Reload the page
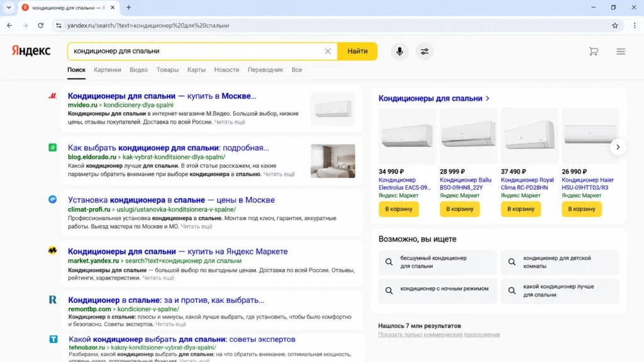644x362 pixels. tap(41, 25)
